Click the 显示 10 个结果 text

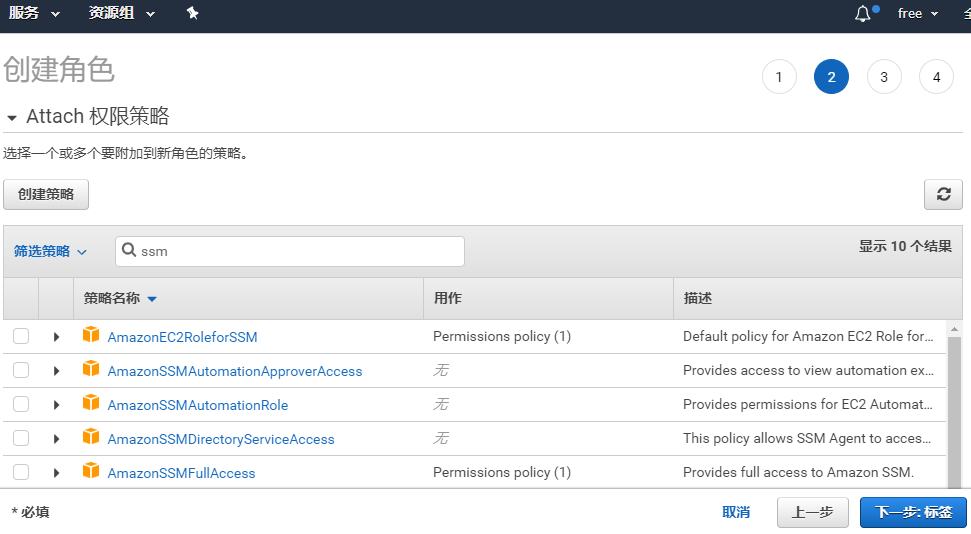[905, 246]
